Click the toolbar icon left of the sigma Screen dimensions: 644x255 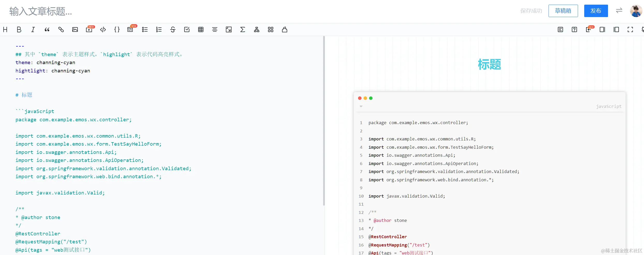point(228,29)
